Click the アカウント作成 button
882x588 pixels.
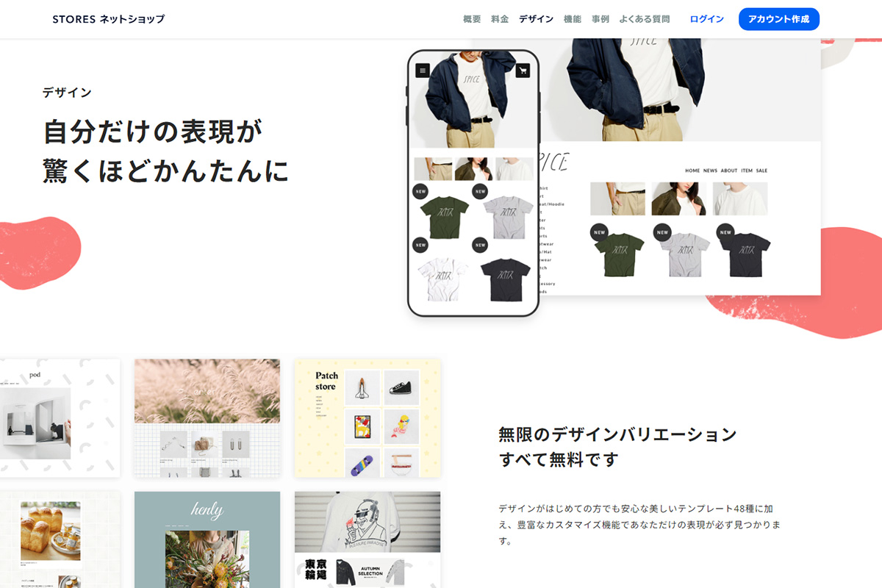(779, 18)
